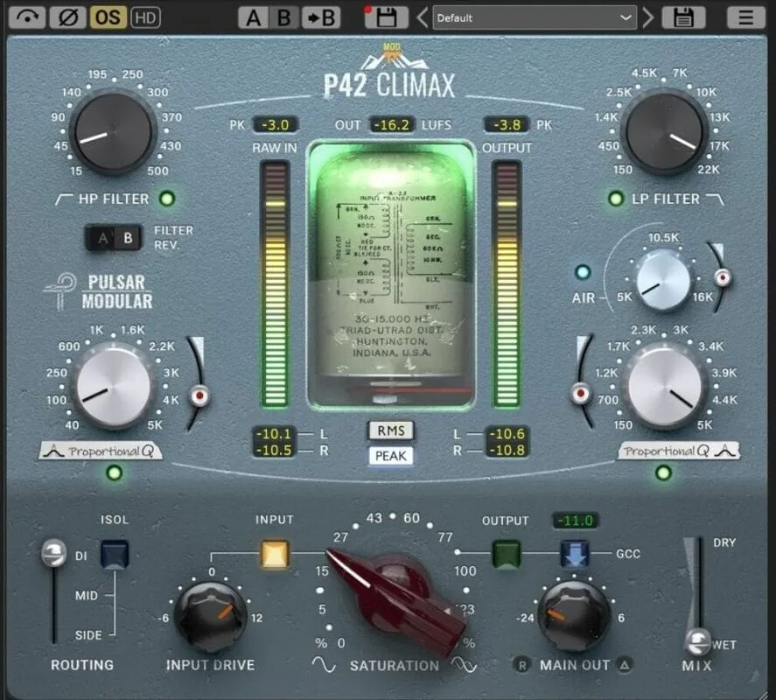Click the phase invert icon in the top bar
Image resolution: width=776 pixels, height=700 pixels.
68,17
